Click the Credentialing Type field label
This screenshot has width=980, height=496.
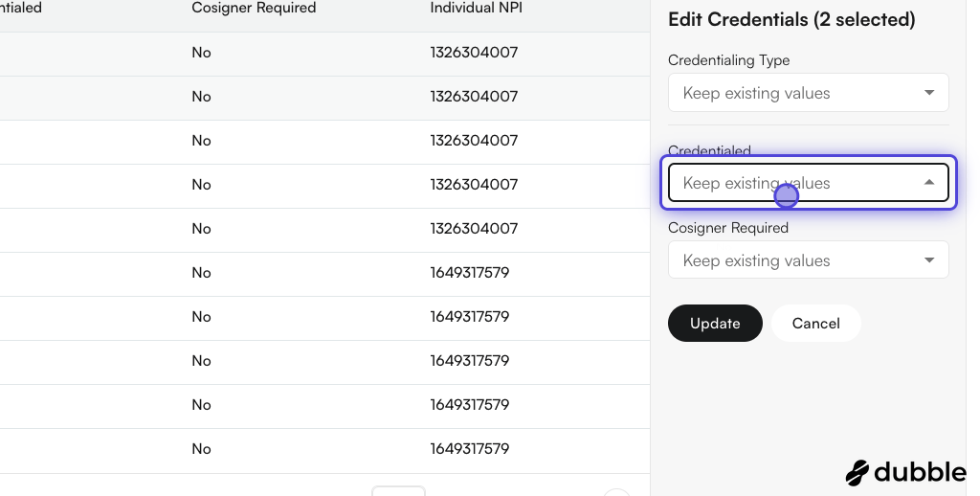tap(728, 60)
